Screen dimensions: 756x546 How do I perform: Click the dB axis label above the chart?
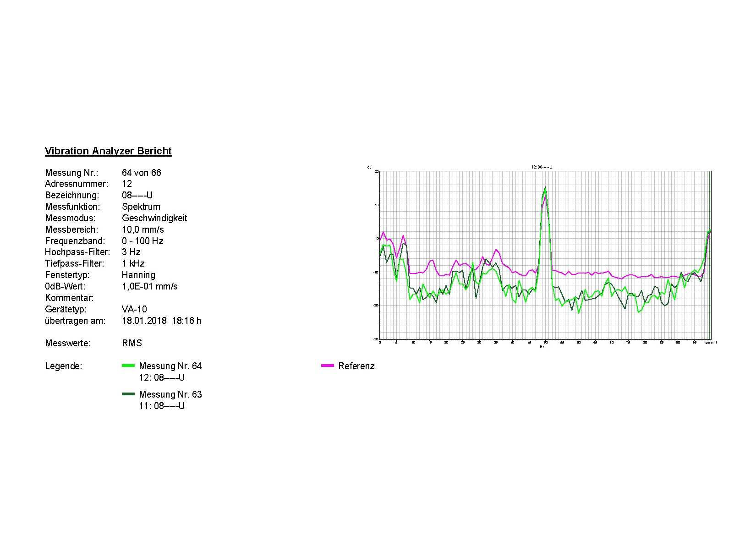click(369, 167)
